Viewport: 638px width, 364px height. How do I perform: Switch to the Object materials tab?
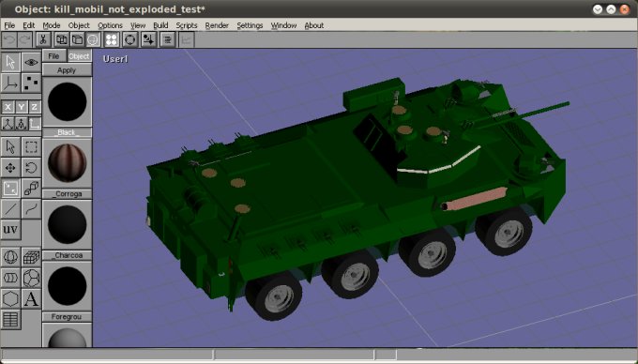point(80,56)
